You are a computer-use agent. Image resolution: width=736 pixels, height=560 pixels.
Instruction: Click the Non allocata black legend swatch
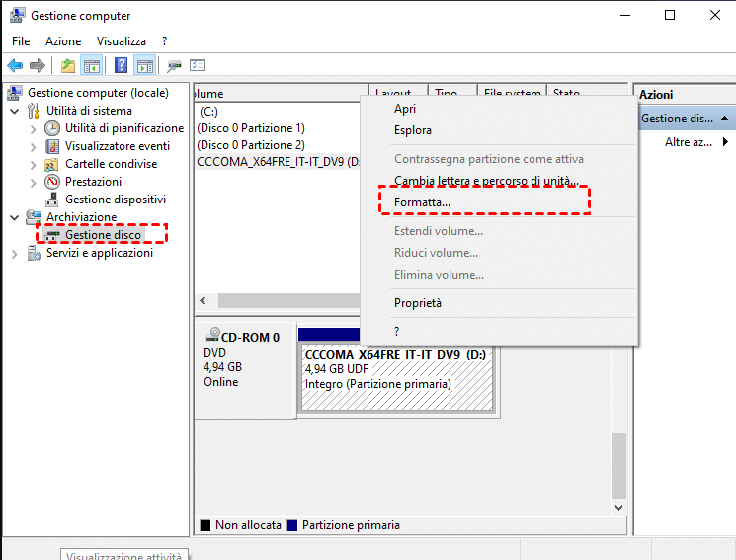(x=205, y=524)
